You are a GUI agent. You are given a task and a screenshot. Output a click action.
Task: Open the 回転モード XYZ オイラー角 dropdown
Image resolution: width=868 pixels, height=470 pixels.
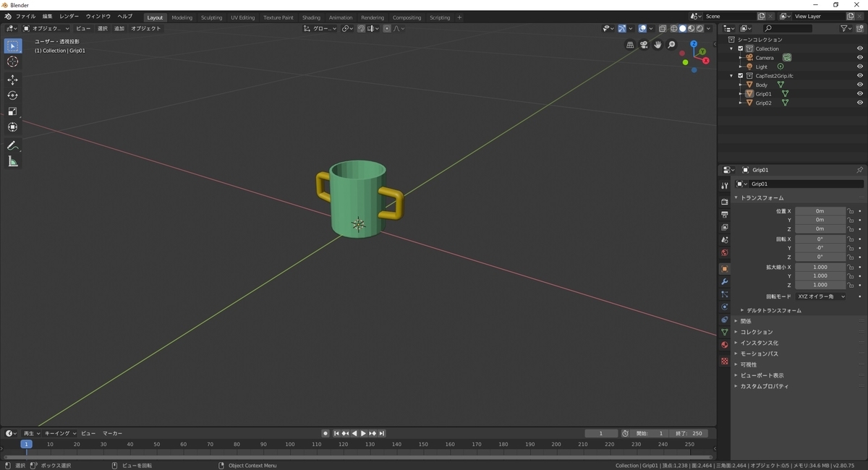coord(820,296)
